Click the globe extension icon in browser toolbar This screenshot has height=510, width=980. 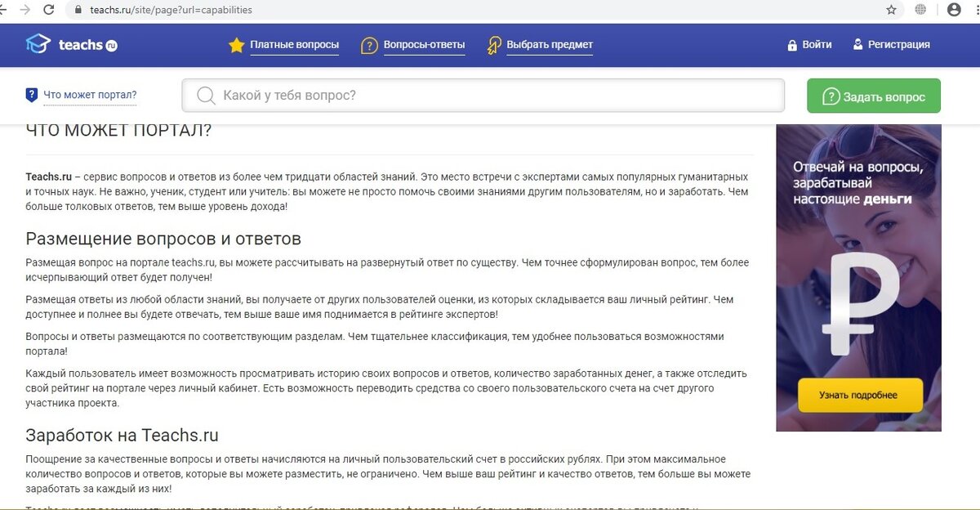pos(920,10)
